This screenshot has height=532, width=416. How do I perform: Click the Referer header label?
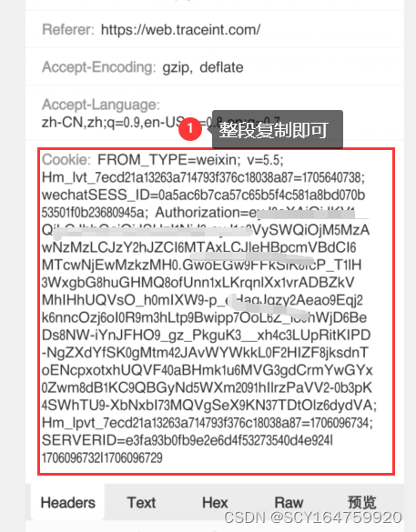click(68, 30)
